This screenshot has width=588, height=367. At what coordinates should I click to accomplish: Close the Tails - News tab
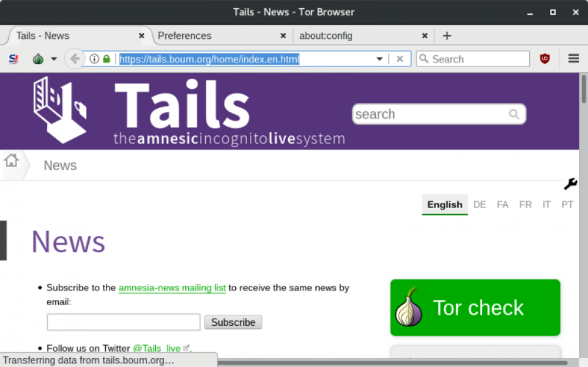click(141, 36)
